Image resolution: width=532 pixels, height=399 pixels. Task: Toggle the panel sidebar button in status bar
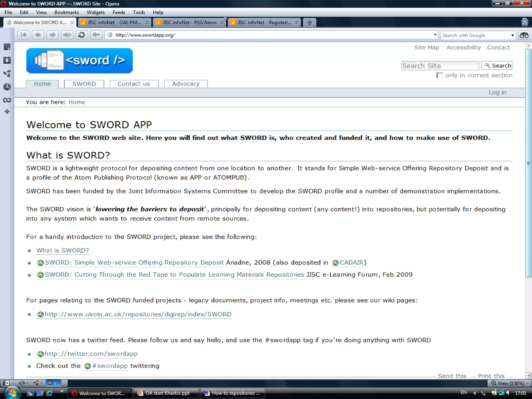6,383
